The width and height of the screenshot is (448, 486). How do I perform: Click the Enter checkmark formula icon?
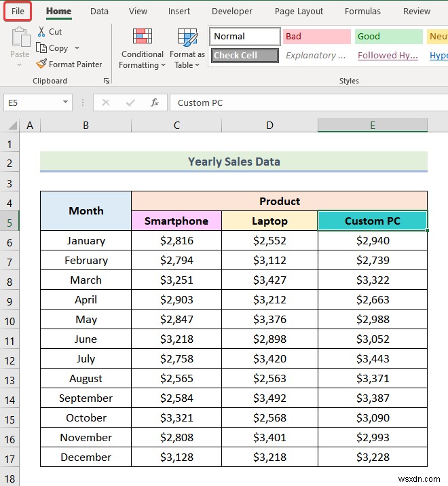pos(130,102)
